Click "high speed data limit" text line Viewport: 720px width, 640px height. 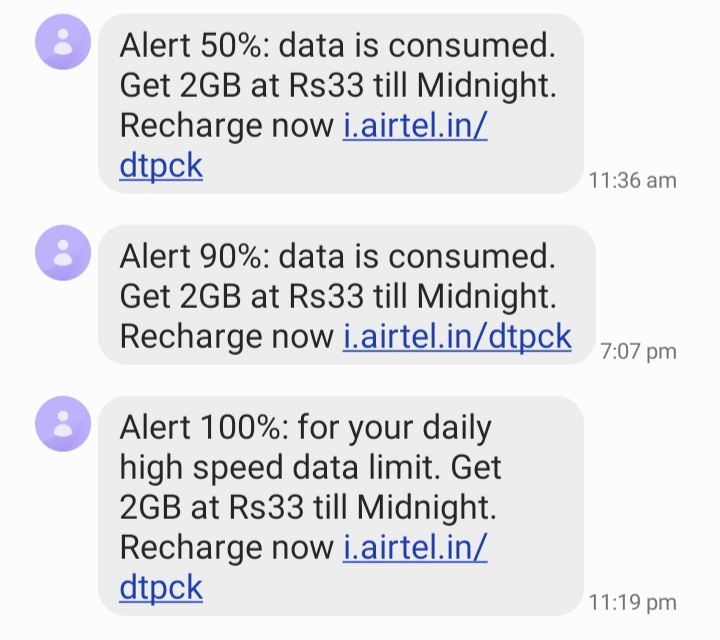(x=310, y=467)
